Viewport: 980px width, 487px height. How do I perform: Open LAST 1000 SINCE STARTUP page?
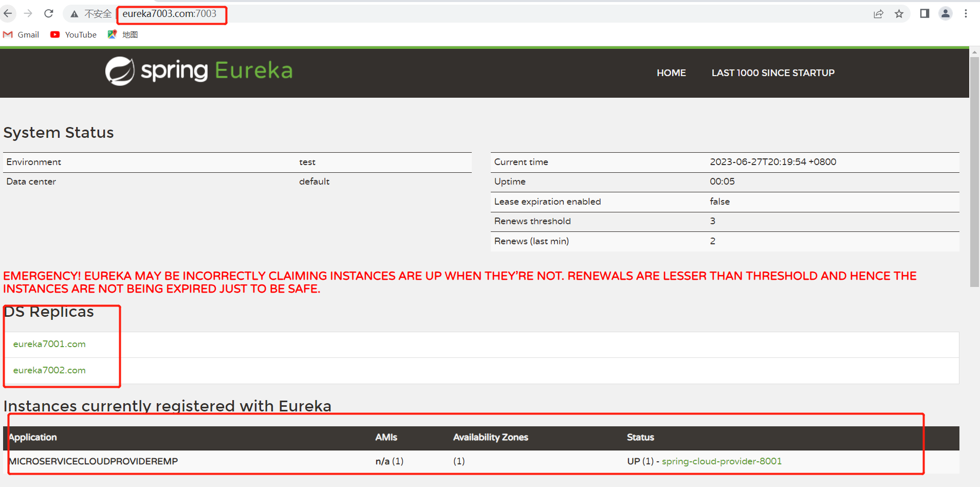coord(773,73)
